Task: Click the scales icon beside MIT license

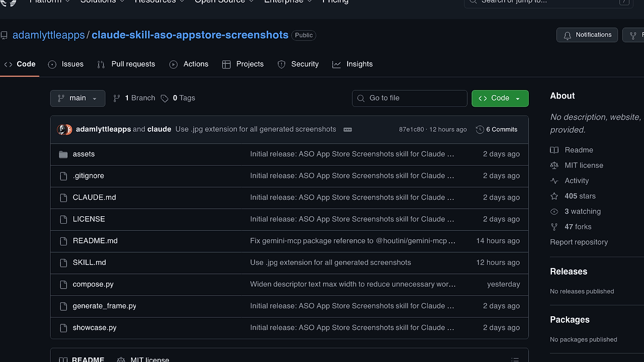Action: click(x=554, y=165)
